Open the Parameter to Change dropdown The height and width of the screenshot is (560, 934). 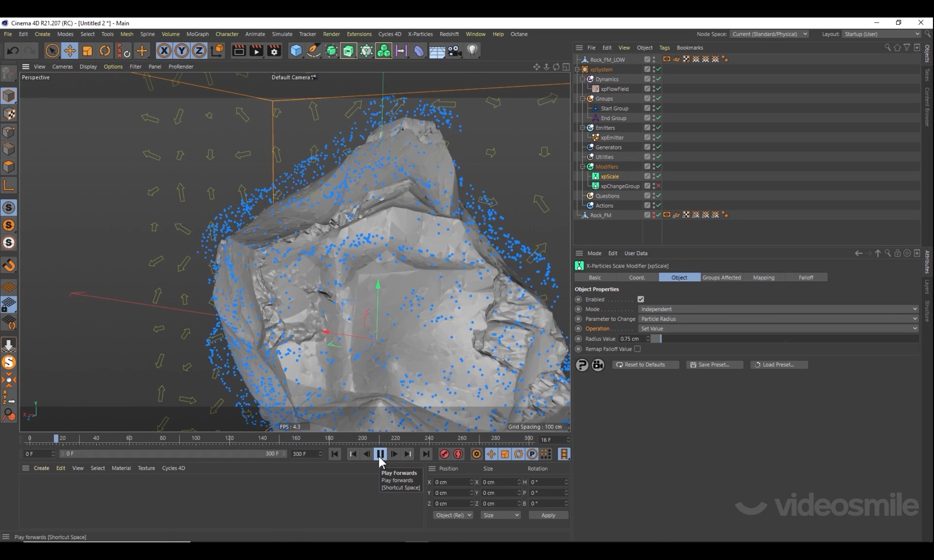[x=778, y=319]
